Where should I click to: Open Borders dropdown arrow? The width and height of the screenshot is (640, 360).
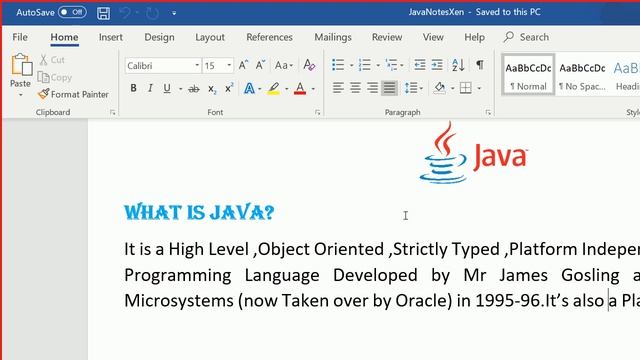479,88
